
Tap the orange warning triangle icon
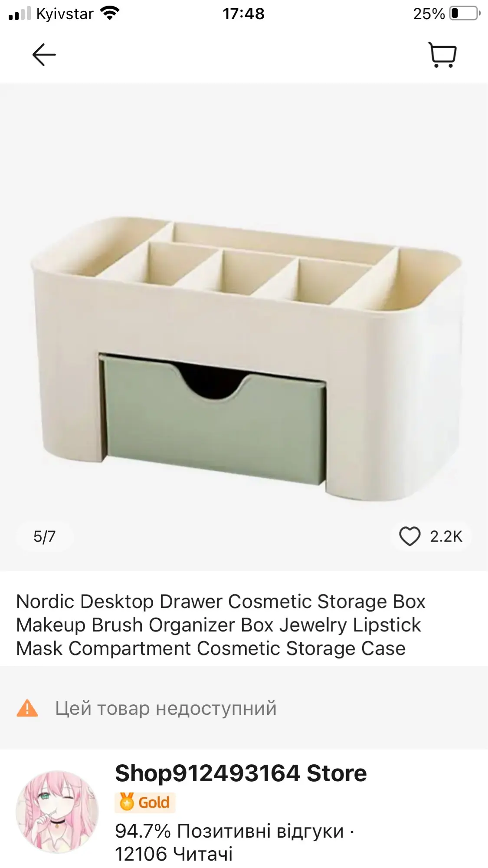click(27, 708)
